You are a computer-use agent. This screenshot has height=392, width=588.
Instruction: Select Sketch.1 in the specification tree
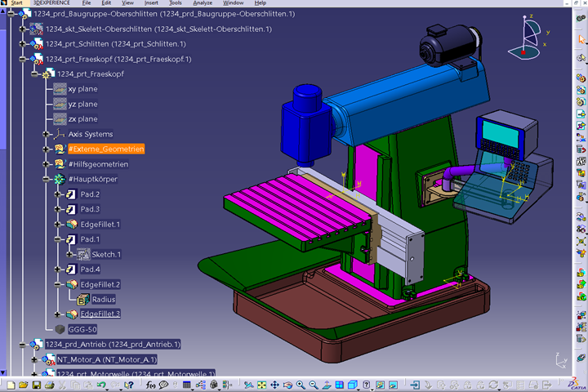coord(105,254)
